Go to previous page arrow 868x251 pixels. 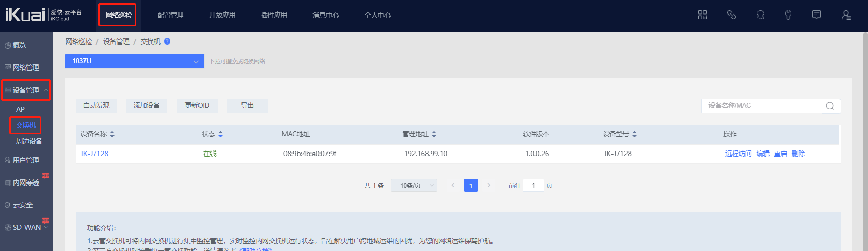(x=453, y=185)
